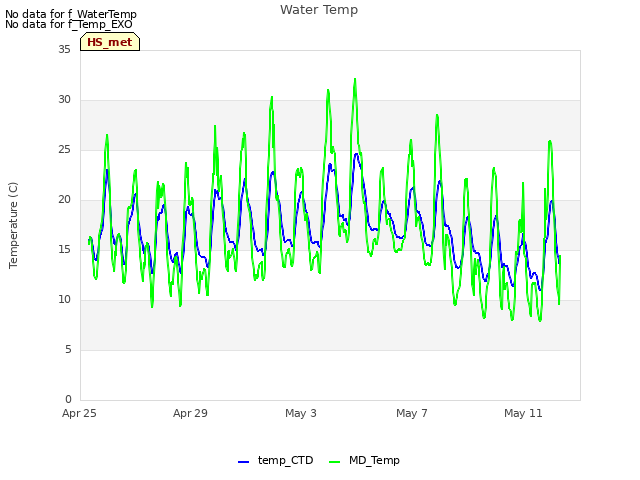Click the Temperature (C) axis label
This screenshot has width=640, height=480.
coord(13,225)
